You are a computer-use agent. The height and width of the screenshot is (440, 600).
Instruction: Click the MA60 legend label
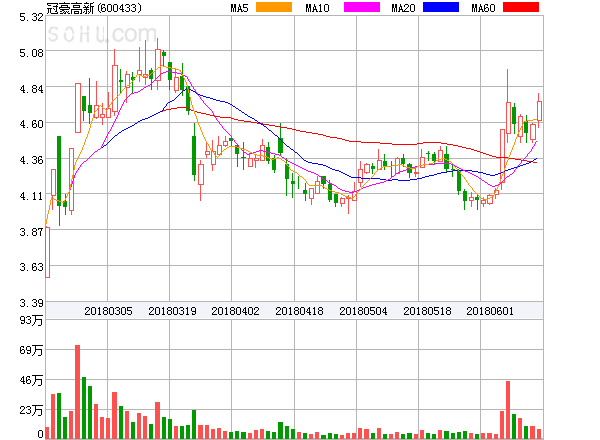pos(483,8)
